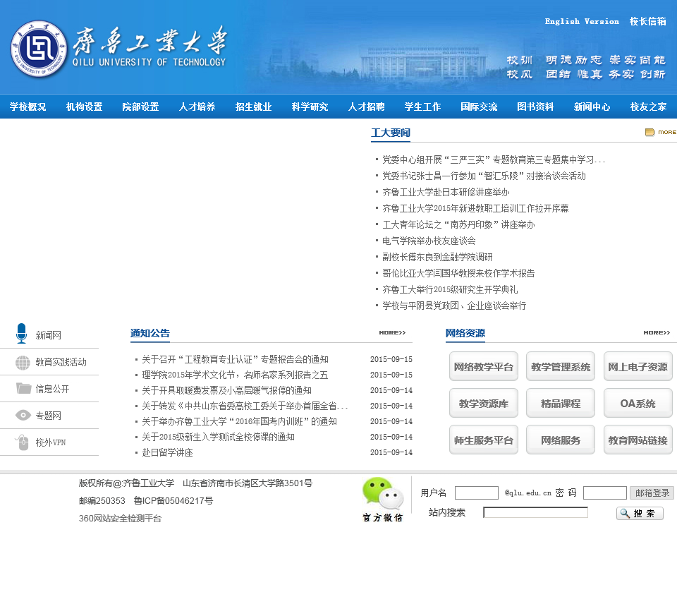Switch to English Version
This screenshot has width=677, height=616.
coord(582,21)
